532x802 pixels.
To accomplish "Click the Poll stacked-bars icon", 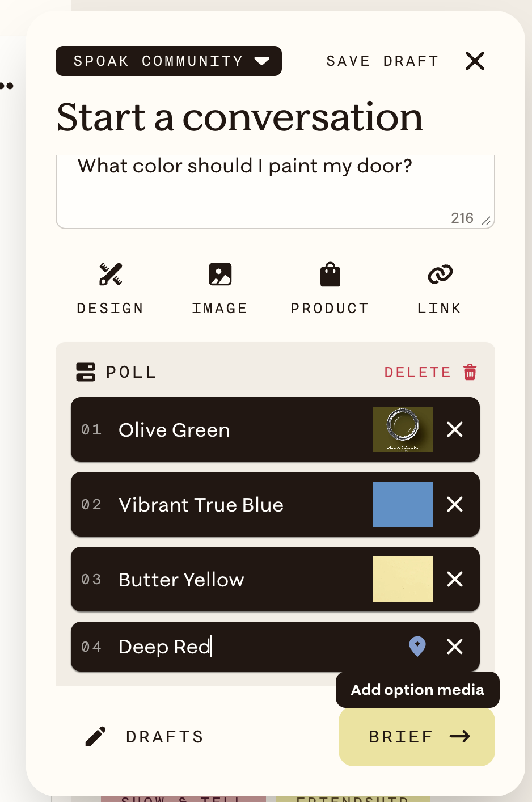I will (x=86, y=372).
